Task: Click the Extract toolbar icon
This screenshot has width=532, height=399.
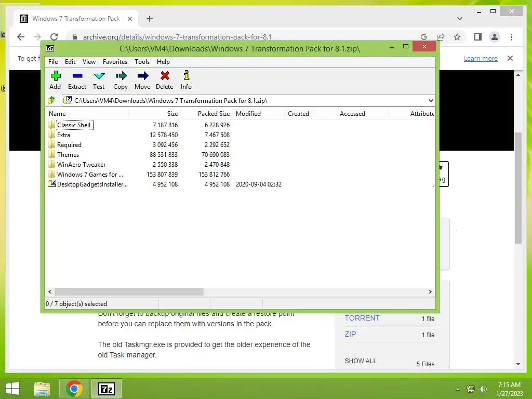Action: coord(77,76)
